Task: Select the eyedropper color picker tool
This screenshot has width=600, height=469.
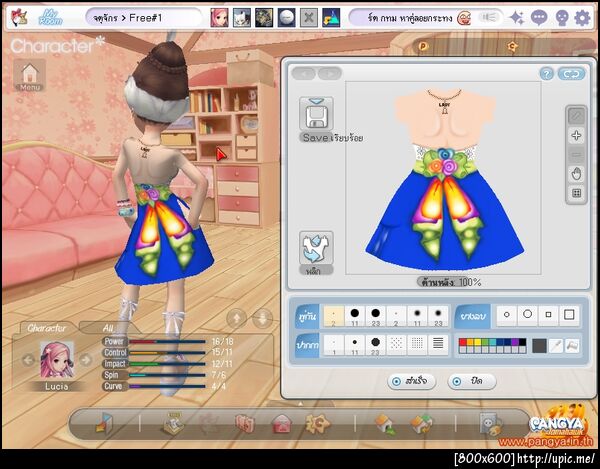Action: pyautogui.click(x=556, y=346)
